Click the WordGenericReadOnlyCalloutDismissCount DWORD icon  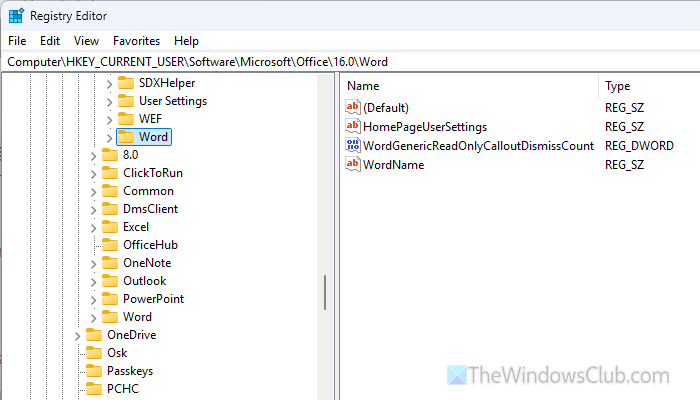pyautogui.click(x=353, y=145)
